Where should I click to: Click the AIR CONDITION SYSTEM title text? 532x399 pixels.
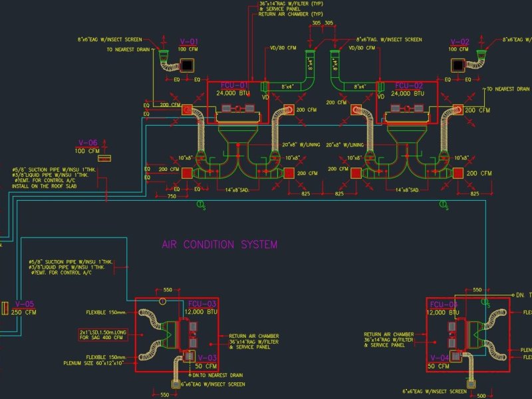tap(219, 244)
